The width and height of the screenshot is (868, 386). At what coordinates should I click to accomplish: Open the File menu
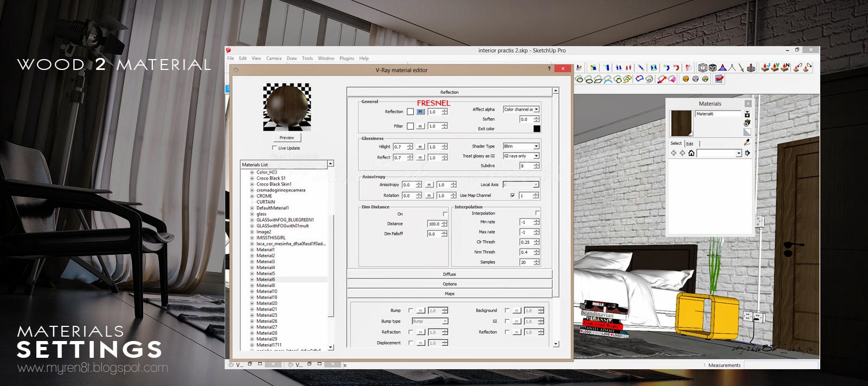(x=231, y=59)
